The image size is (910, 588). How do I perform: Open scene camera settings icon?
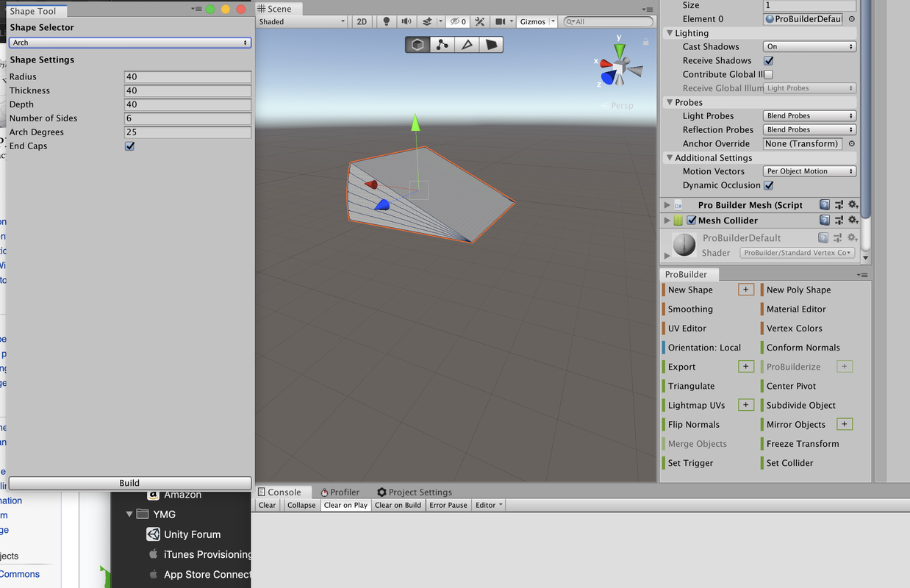501,21
